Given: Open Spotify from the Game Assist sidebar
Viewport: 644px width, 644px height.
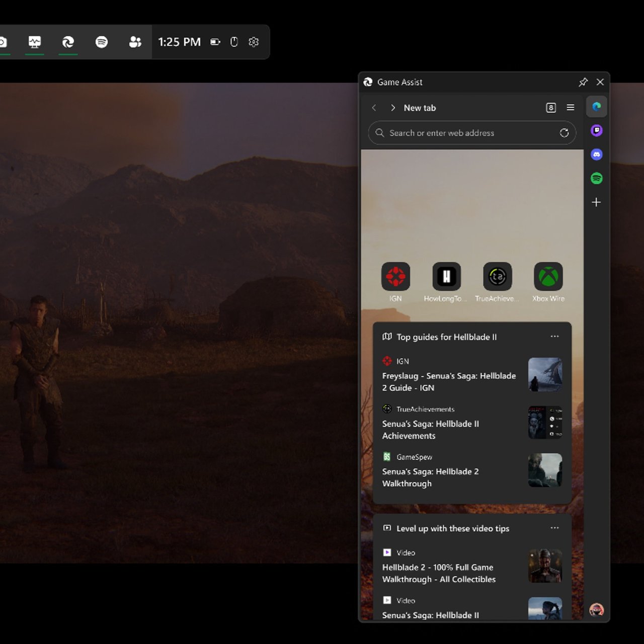Looking at the screenshot, I should pos(597,178).
